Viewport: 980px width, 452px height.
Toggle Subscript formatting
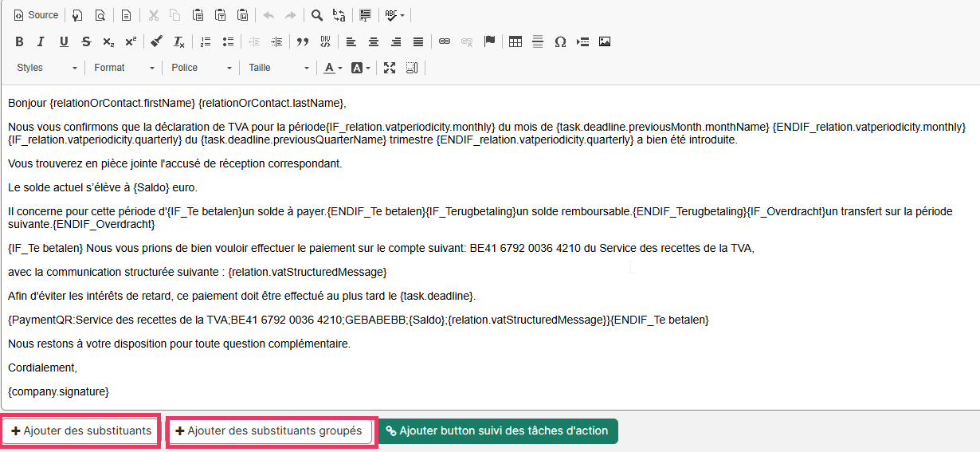point(108,41)
